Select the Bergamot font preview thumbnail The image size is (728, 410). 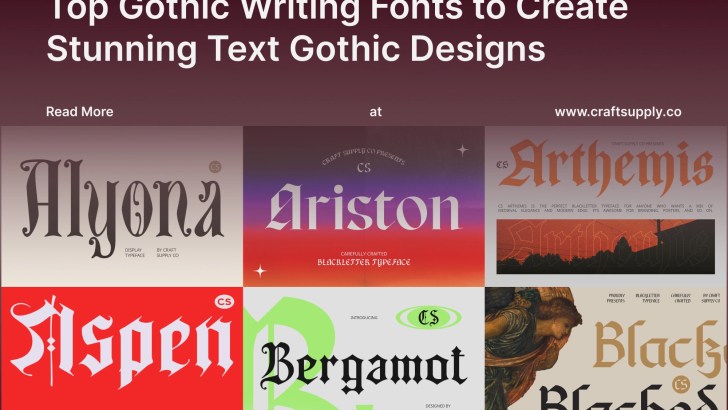pos(364,349)
